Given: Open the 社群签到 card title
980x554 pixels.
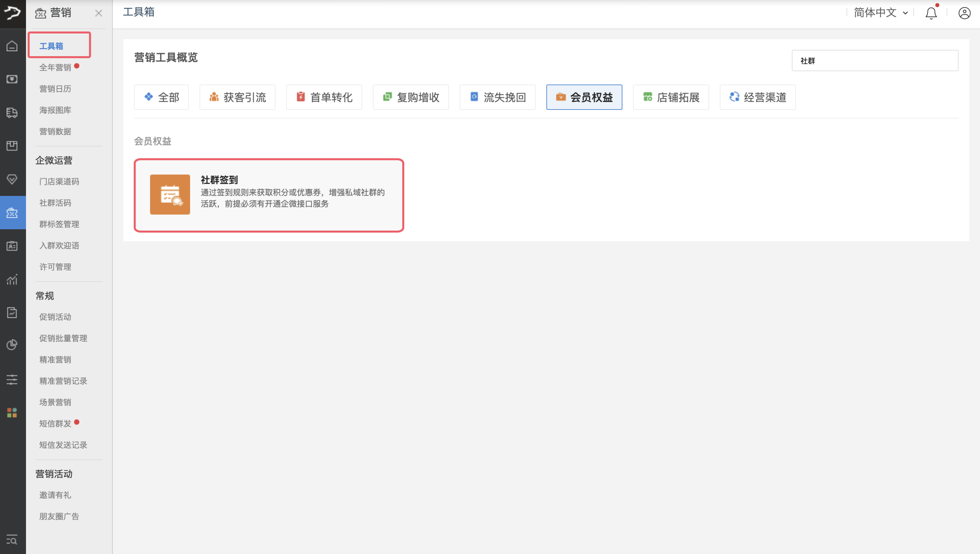Looking at the screenshot, I should 219,180.
